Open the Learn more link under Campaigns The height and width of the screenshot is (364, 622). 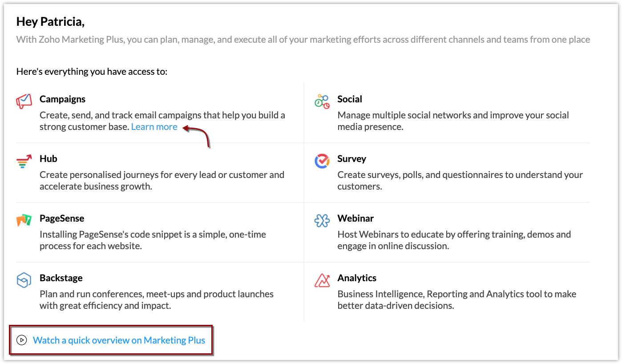(x=154, y=127)
